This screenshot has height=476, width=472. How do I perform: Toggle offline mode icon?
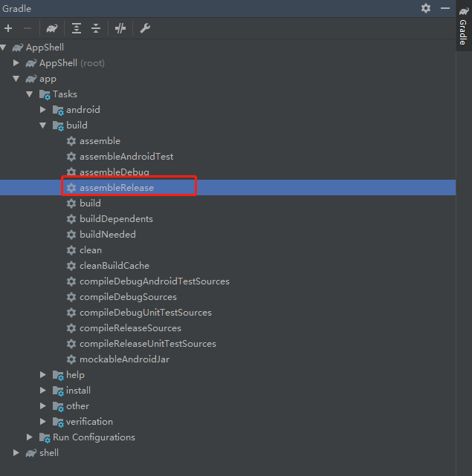tap(120, 28)
